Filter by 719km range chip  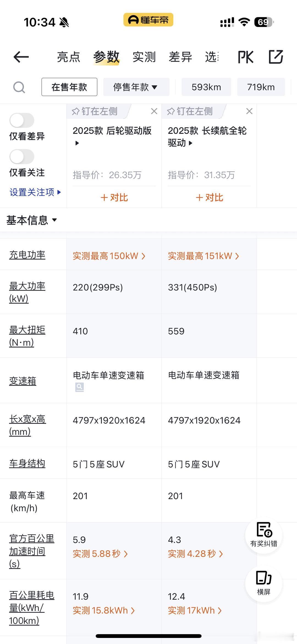point(261,87)
